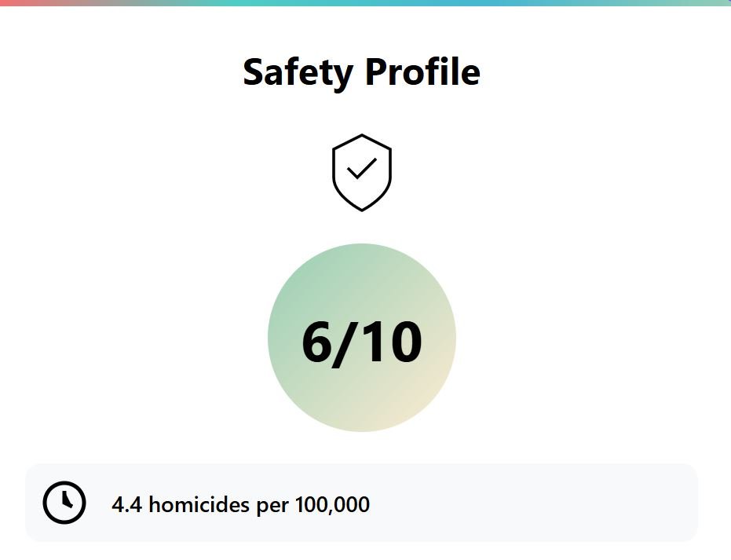Click the bottom tip of the shield
The width and height of the screenshot is (731, 560).
362,208
